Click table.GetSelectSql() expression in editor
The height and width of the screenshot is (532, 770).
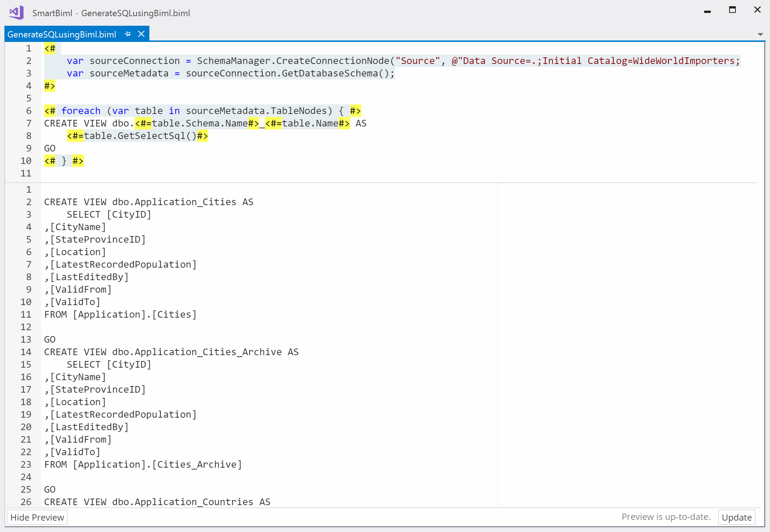[140, 136]
